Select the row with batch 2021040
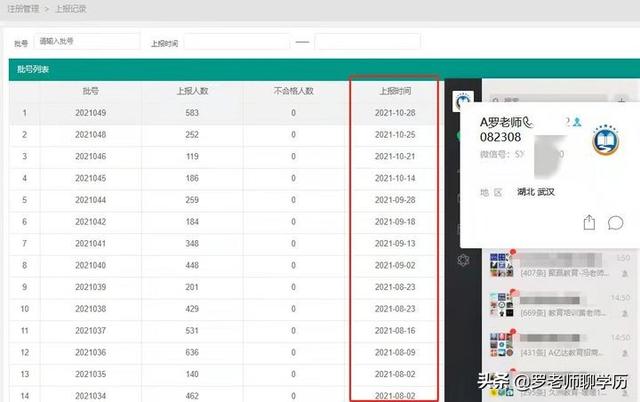This screenshot has width=640, height=402. click(90, 265)
